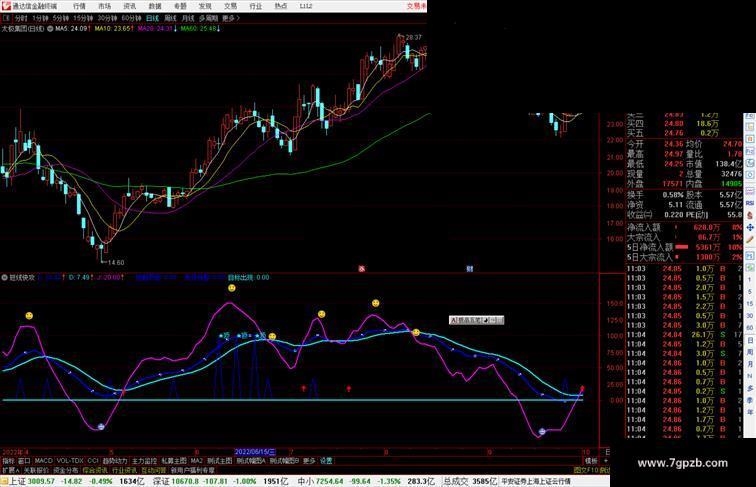Click the 深证 index in status bar

coord(161,481)
